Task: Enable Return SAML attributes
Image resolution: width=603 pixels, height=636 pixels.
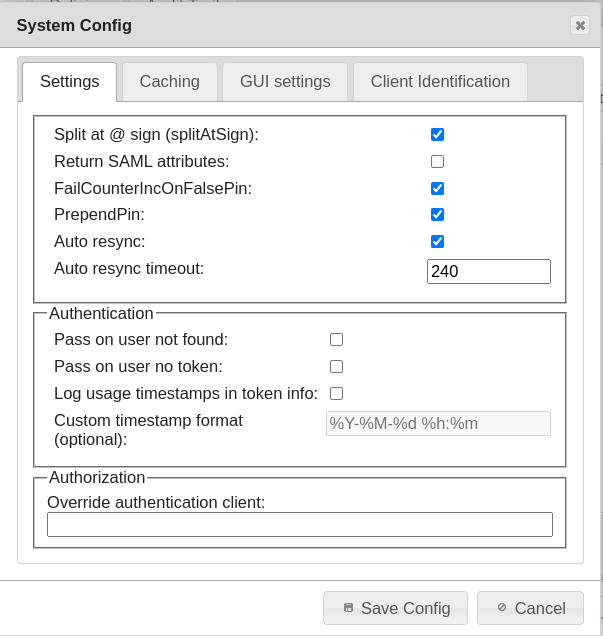Action: coord(437,161)
